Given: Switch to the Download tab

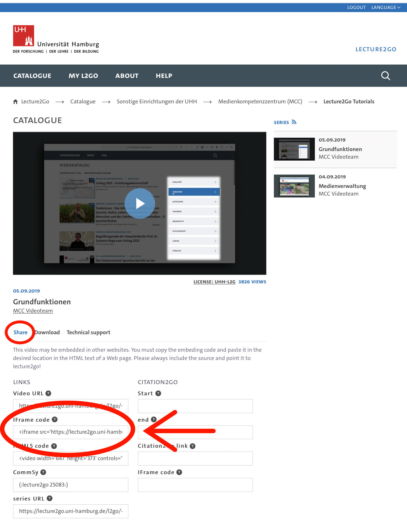Looking at the screenshot, I should coord(47,332).
